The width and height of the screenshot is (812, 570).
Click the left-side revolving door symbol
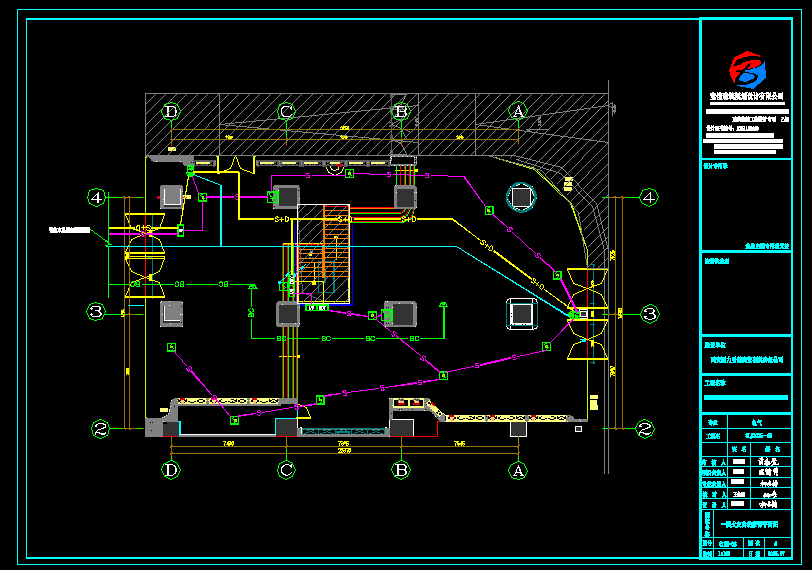click(x=145, y=247)
